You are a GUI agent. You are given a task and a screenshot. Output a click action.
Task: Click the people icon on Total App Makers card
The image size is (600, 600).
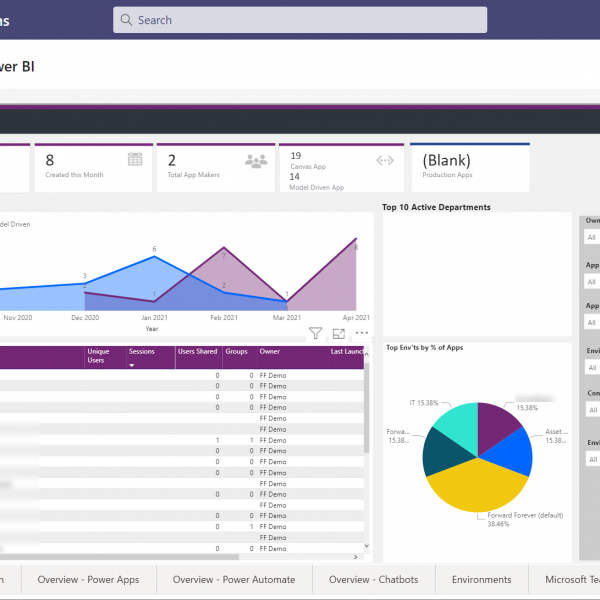click(256, 161)
